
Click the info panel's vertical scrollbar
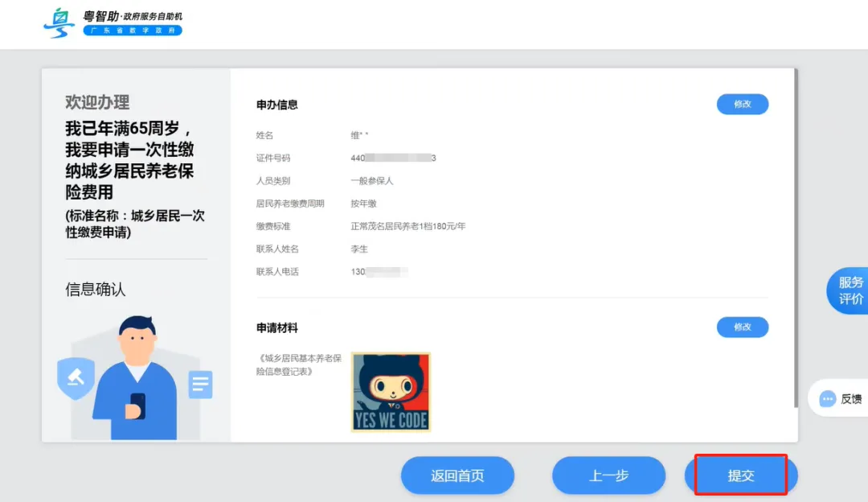tap(796, 241)
